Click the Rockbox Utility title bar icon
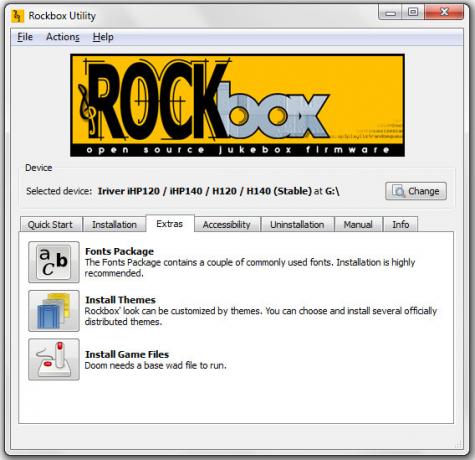475x460 pixels. pyautogui.click(x=17, y=16)
